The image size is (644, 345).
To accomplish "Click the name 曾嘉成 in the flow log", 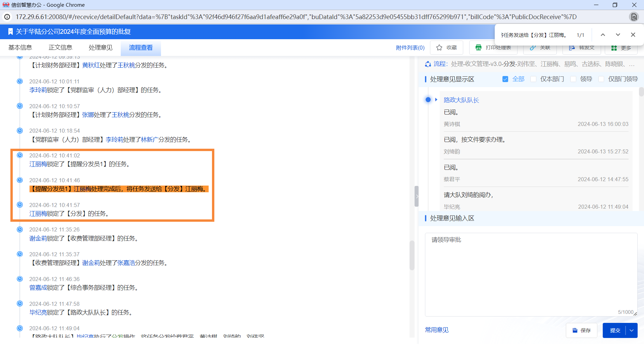I will point(38,287).
